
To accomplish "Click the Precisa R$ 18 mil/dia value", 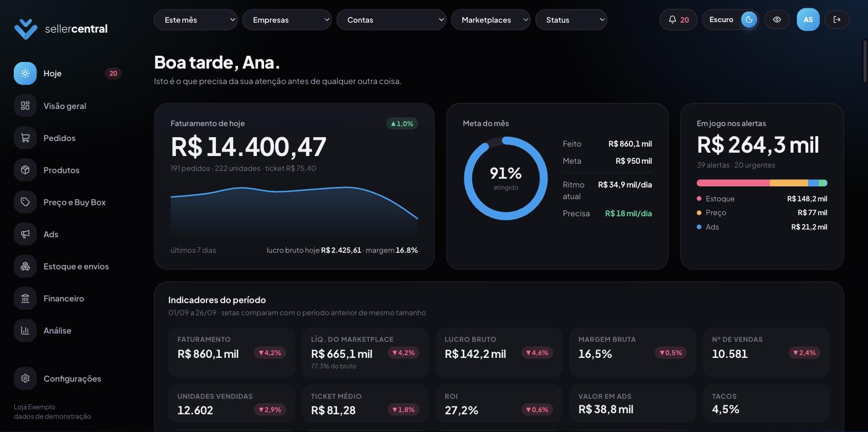I will click(628, 213).
